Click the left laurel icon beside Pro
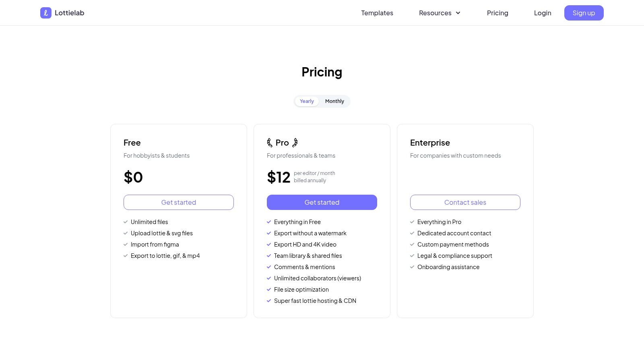This screenshot has height=362, width=644. (270, 143)
